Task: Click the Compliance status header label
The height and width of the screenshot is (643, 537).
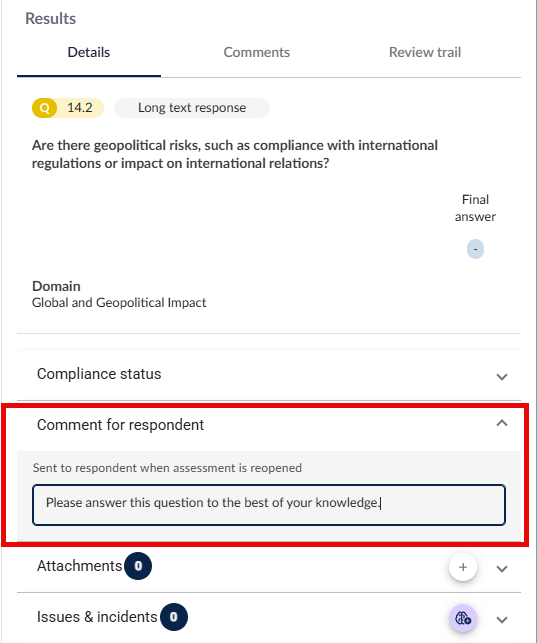Action: tap(99, 374)
